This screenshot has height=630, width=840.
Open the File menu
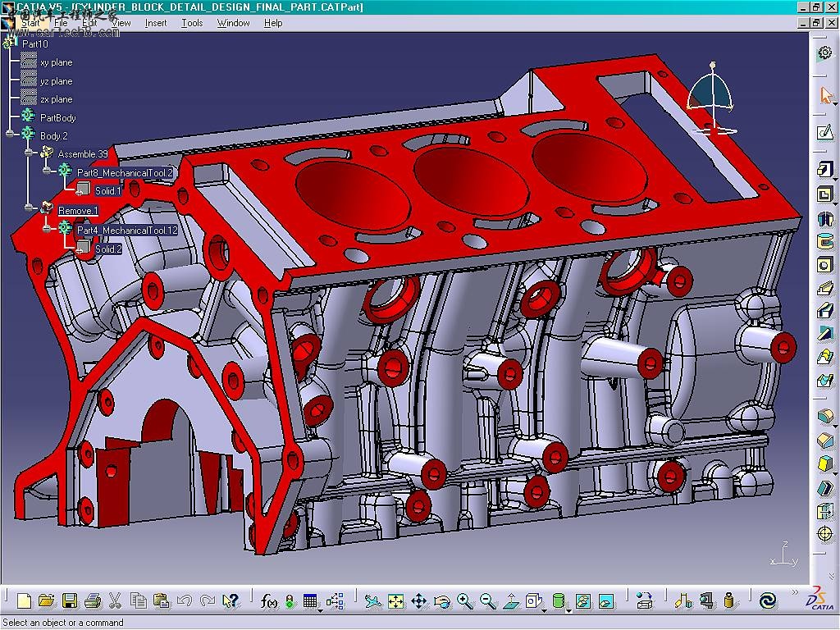61,23
